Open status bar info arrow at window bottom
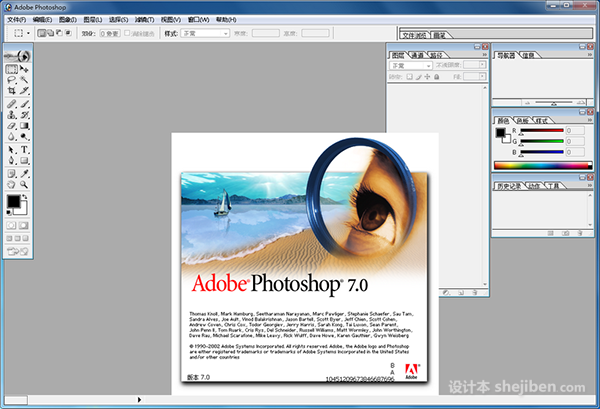 click(x=139, y=400)
